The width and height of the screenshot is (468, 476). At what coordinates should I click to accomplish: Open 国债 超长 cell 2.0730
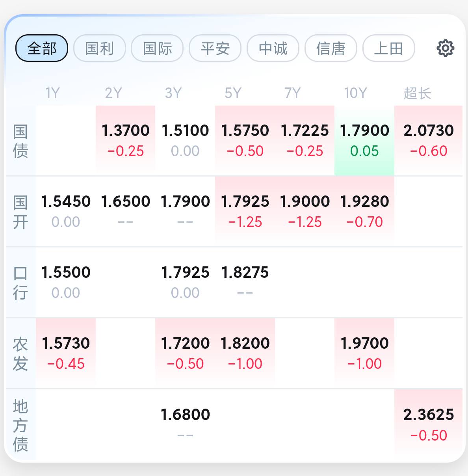pos(428,141)
